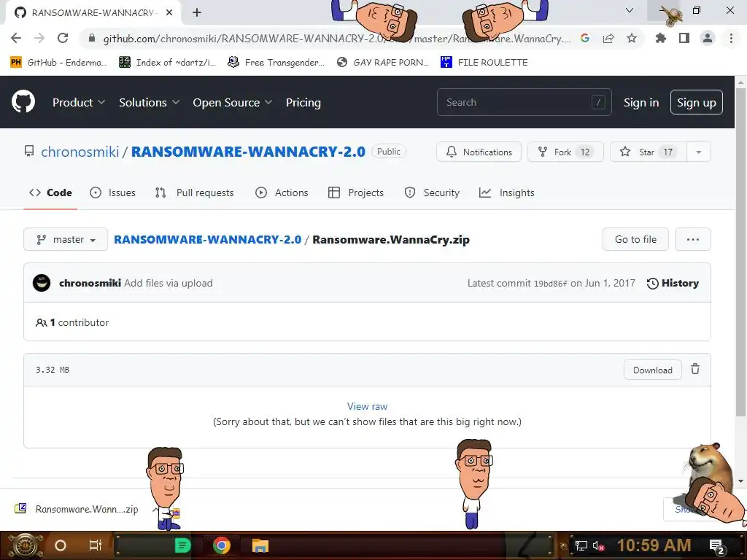The image size is (747, 560).
Task: Reload the page with refresh icon
Action: [63, 38]
